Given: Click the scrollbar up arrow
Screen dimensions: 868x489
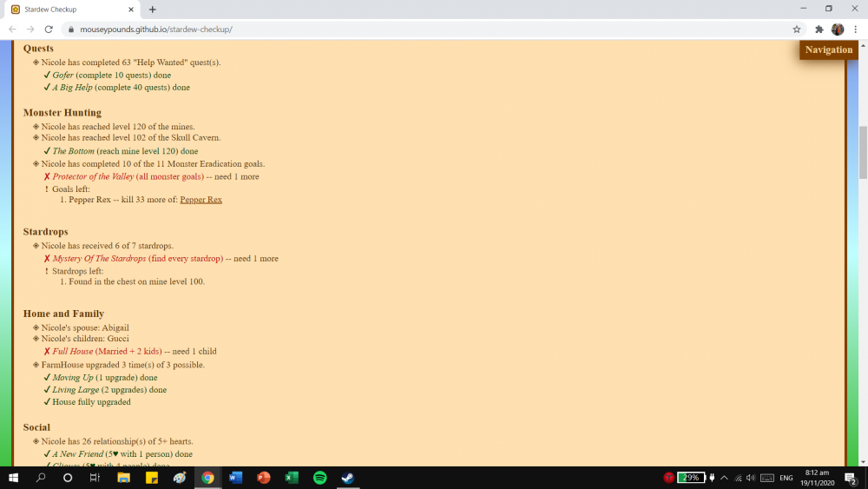Looking at the screenshot, I should tap(863, 45).
